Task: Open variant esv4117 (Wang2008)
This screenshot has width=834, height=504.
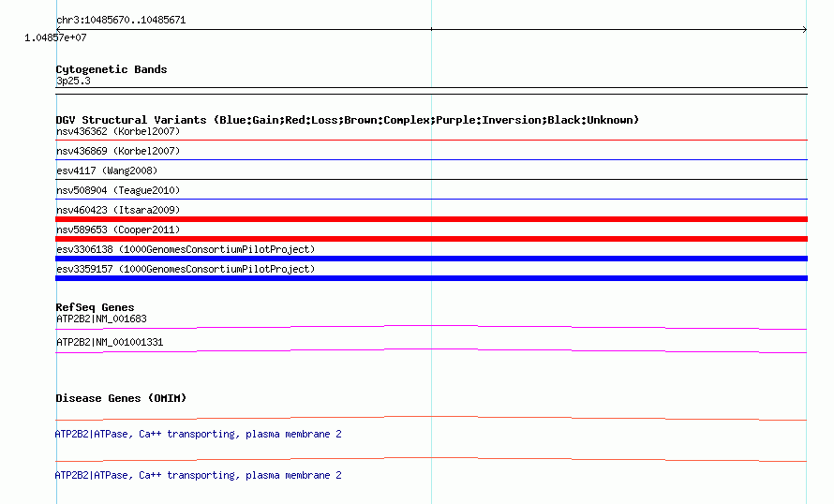Action: tap(107, 170)
